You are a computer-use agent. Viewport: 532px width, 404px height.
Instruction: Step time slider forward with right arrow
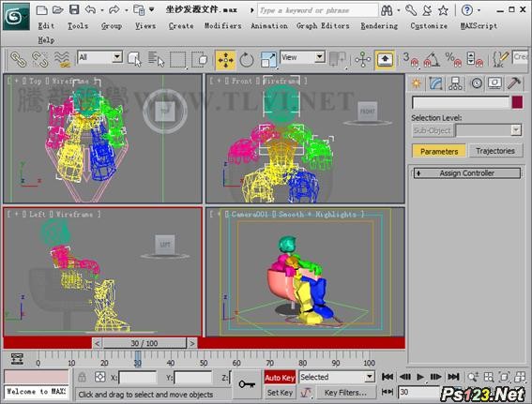click(191, 343)
